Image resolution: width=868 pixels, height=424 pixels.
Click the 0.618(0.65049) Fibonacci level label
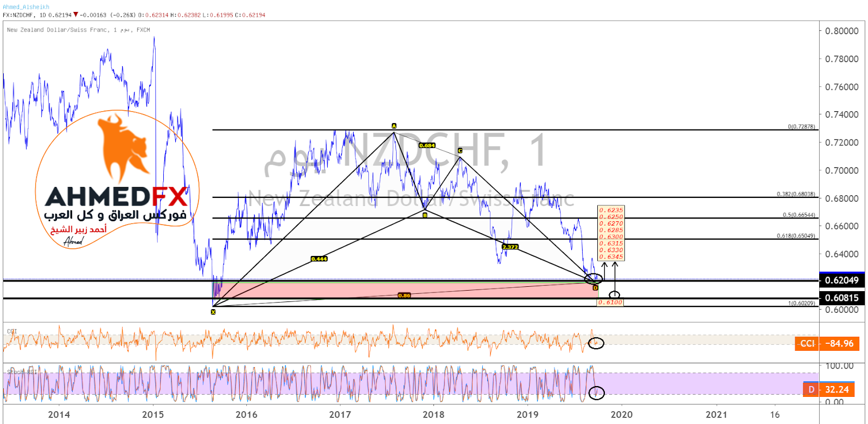(796, 236)
